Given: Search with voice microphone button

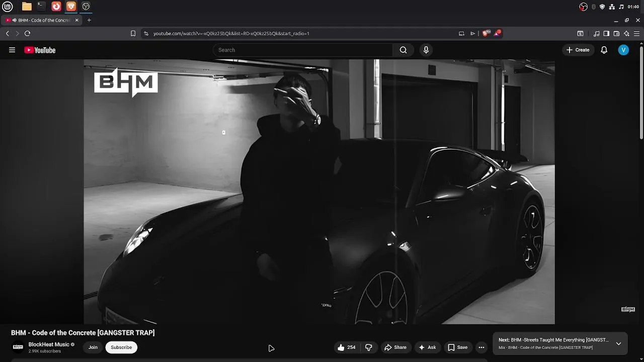Looking at the screenshot, I should click(x=426, y=50).
